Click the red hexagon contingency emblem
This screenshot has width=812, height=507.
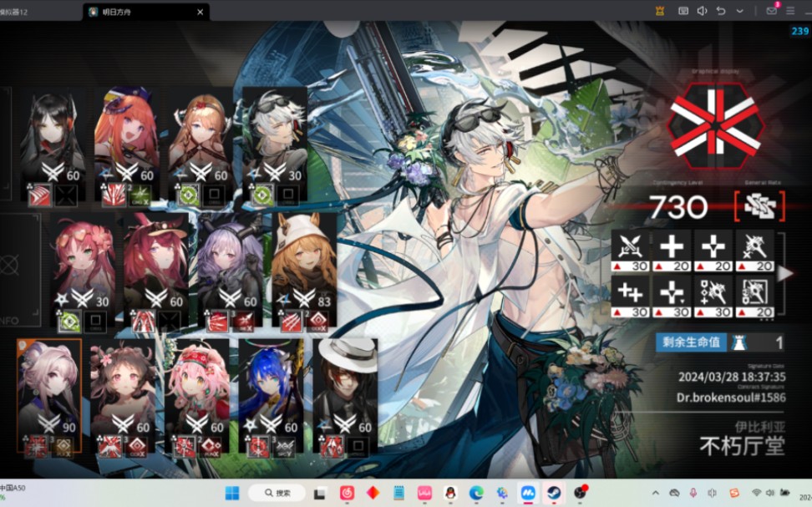click(715, 126)
